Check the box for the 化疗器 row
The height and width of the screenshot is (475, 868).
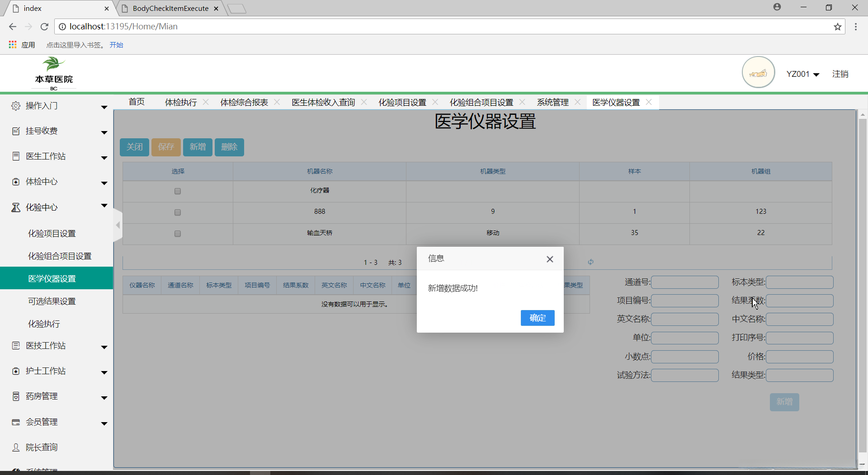coord(178,191)
